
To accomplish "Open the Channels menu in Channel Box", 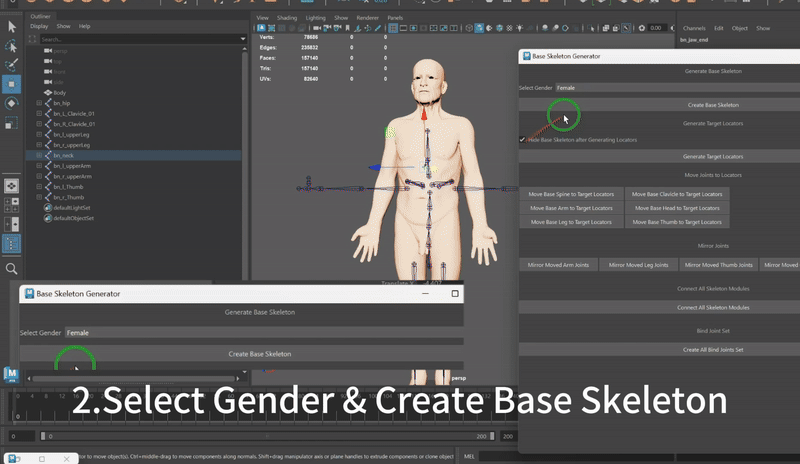I will (693, 28).
